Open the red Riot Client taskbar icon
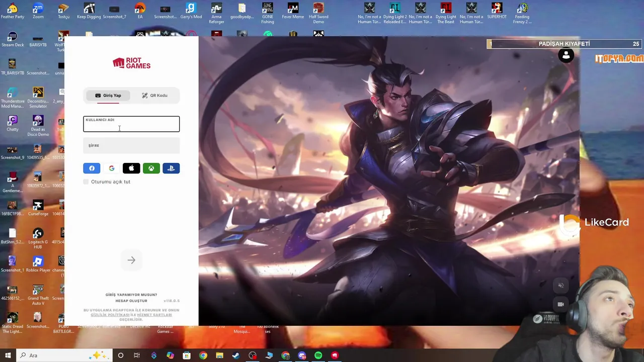 coord(335,355)
